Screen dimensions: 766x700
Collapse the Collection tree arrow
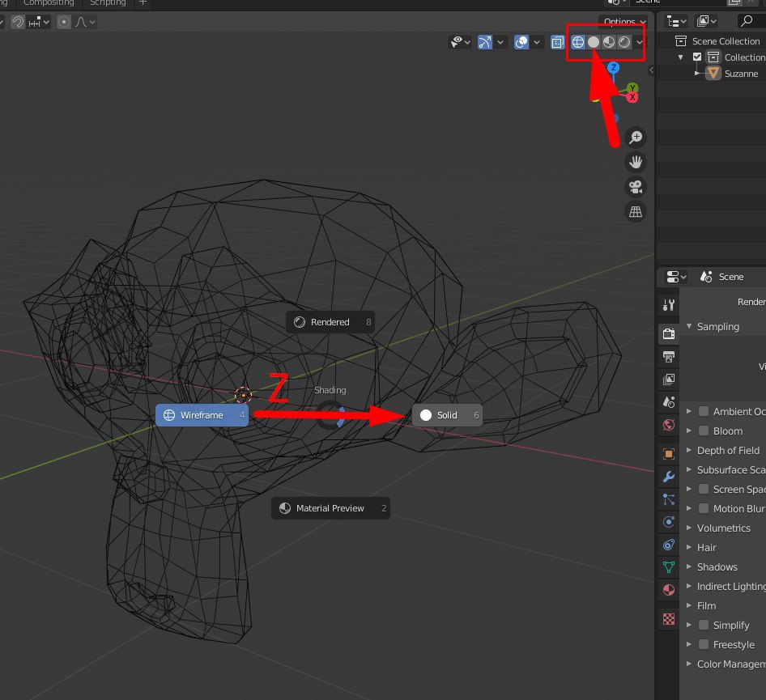click(680, 57)
